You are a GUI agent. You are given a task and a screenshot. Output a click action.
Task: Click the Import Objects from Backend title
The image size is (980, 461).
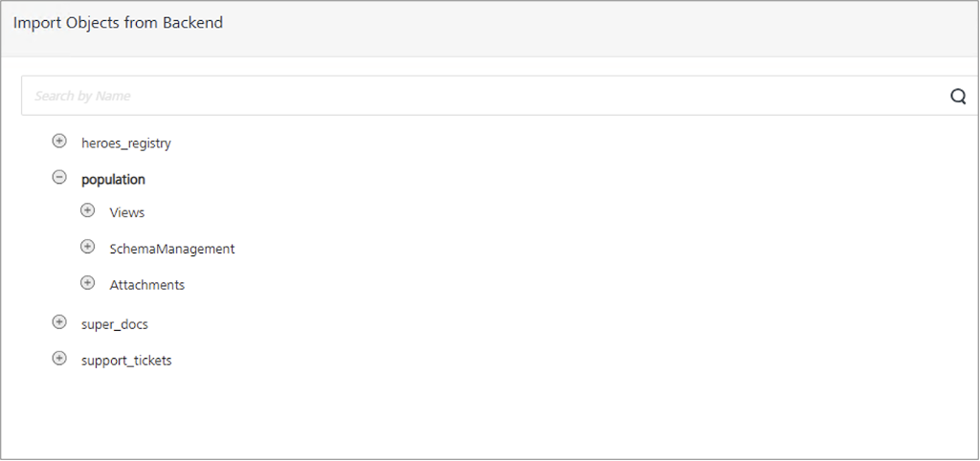coord(118,22)
